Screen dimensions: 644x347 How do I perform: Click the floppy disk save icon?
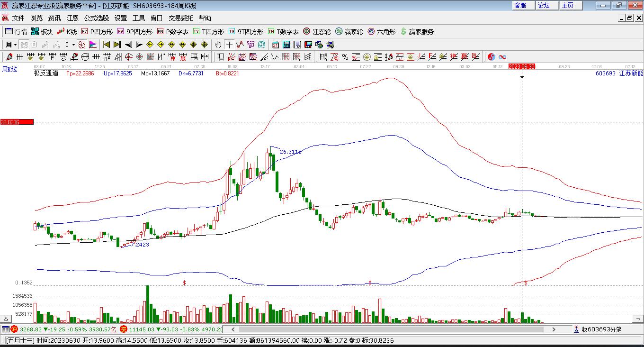tap(308, 45)
